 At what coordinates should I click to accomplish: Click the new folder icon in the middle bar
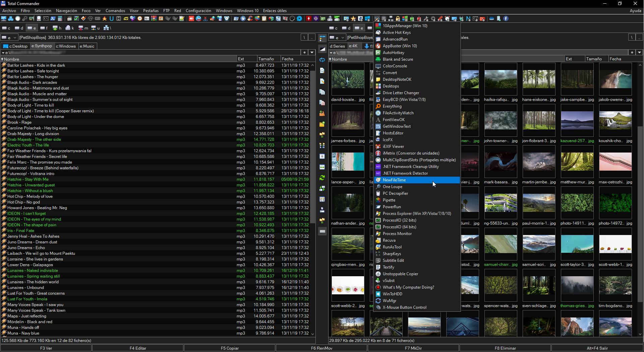point(322,124)
